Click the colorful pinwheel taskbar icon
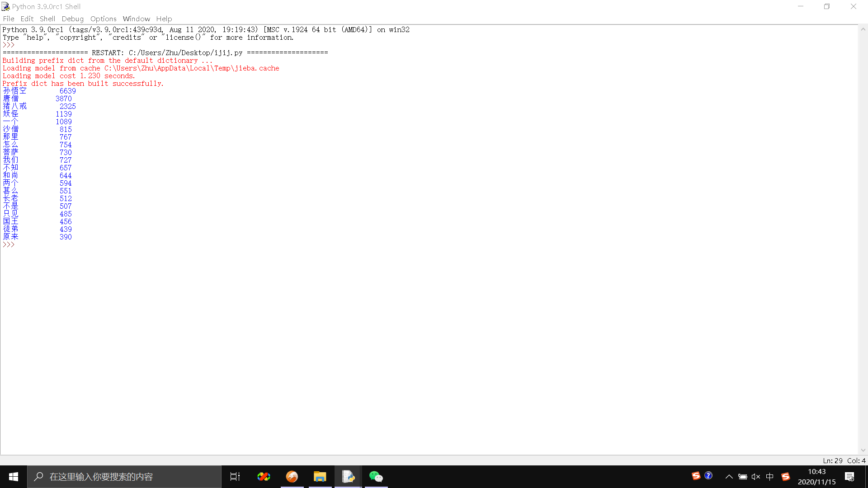The height and width of the screenshot is (488, 868). tap(264, 477)
